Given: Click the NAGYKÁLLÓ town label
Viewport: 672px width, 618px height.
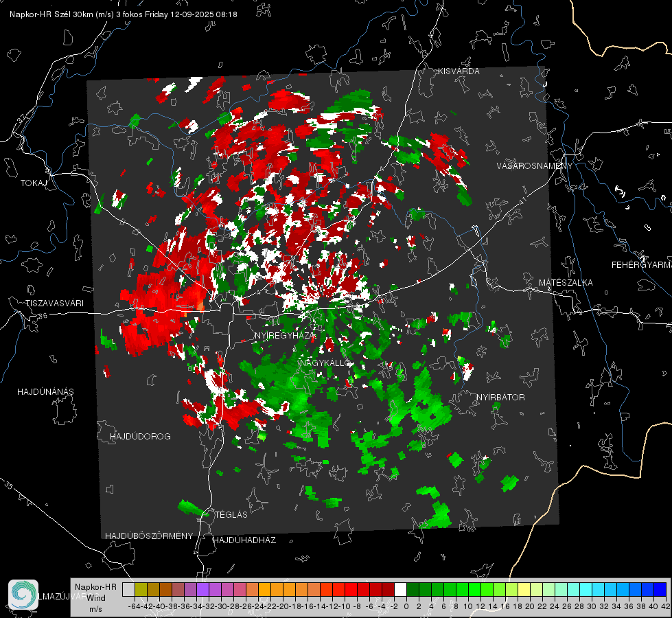Looking at the screenshot, I should 325,363.
